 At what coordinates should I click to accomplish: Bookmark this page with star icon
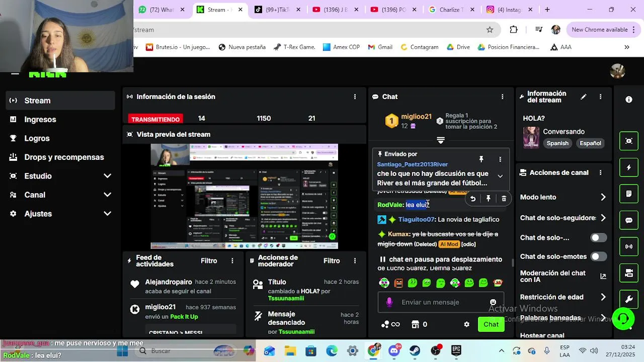click(x=490, y=30)
